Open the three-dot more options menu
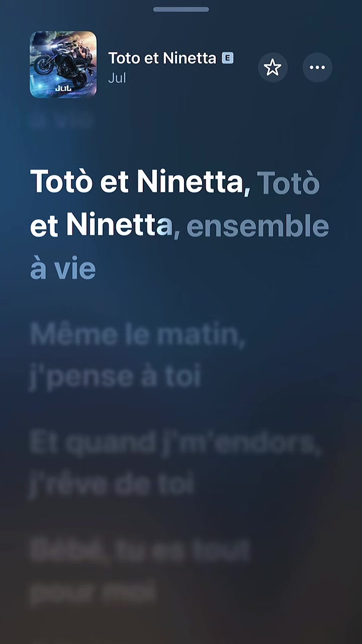Viewport: 362px width, 644px height. coord(317,67)
